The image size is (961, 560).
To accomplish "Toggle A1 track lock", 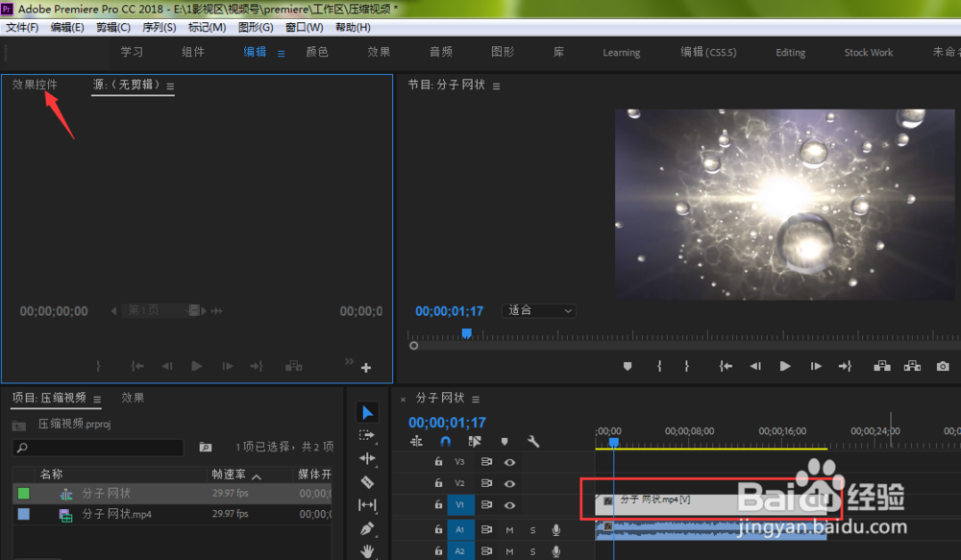I will 438,529.
